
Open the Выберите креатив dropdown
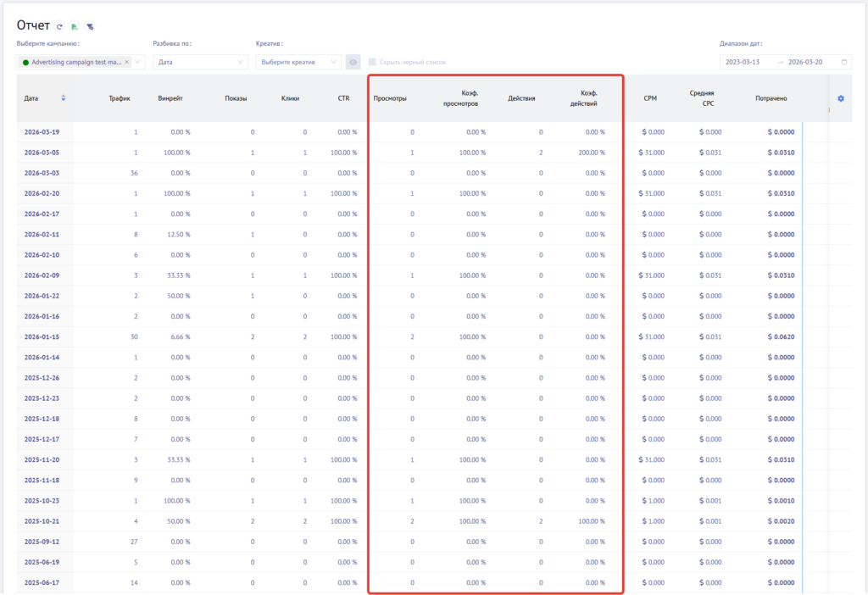coord(298,62)
